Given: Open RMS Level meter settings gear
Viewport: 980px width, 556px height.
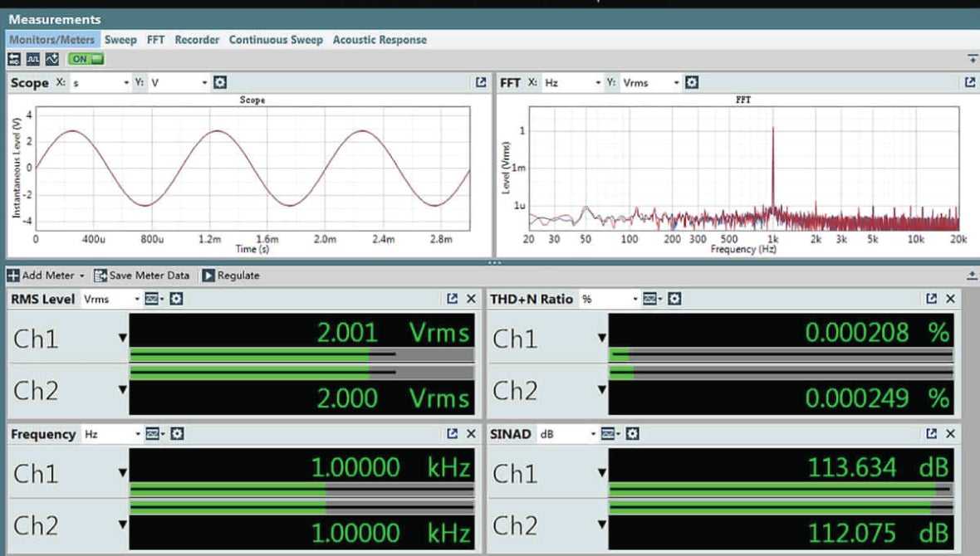Looking at the screenshot, I should click(176, 299).
